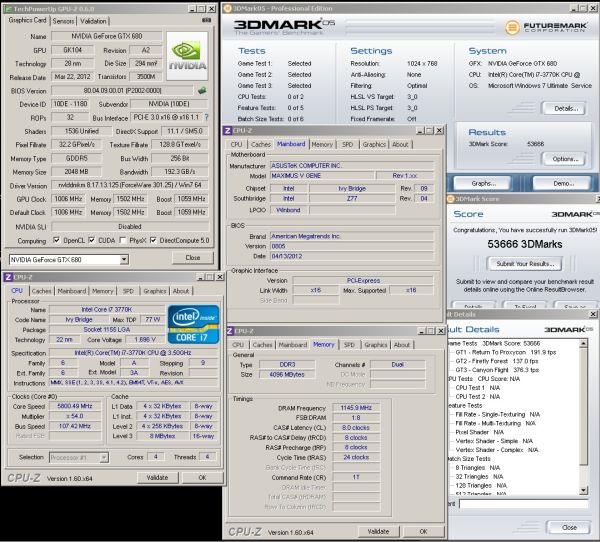Click the NVIDIA logo in GPU-Z
The image size is (600, 542).
(187, 56)
